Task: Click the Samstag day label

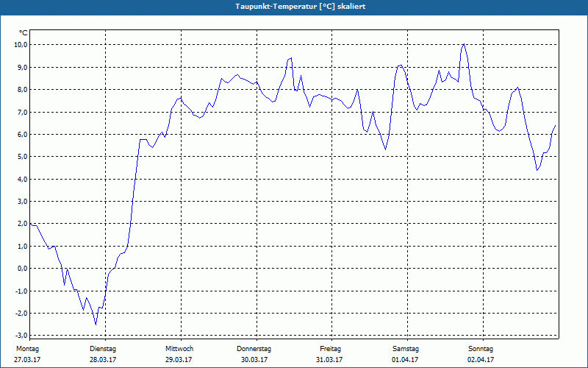Action: click(x=406, y=349)
